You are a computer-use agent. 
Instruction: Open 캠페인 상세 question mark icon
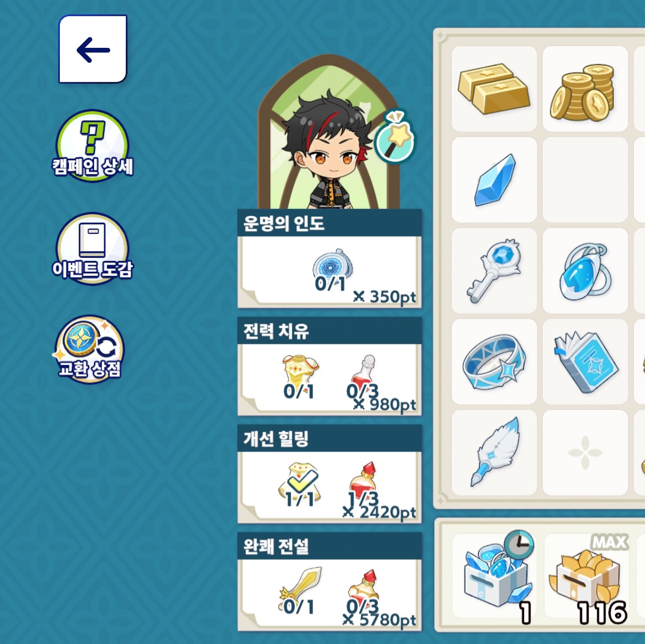click(93, 145)
